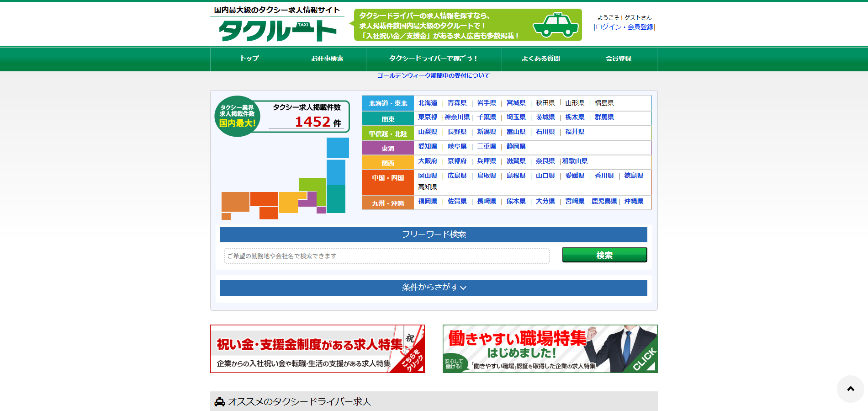This screenshot has height=411, width=868.
Task: Click the ログイン・会員登録 link
Action: (x=625, y=27)
